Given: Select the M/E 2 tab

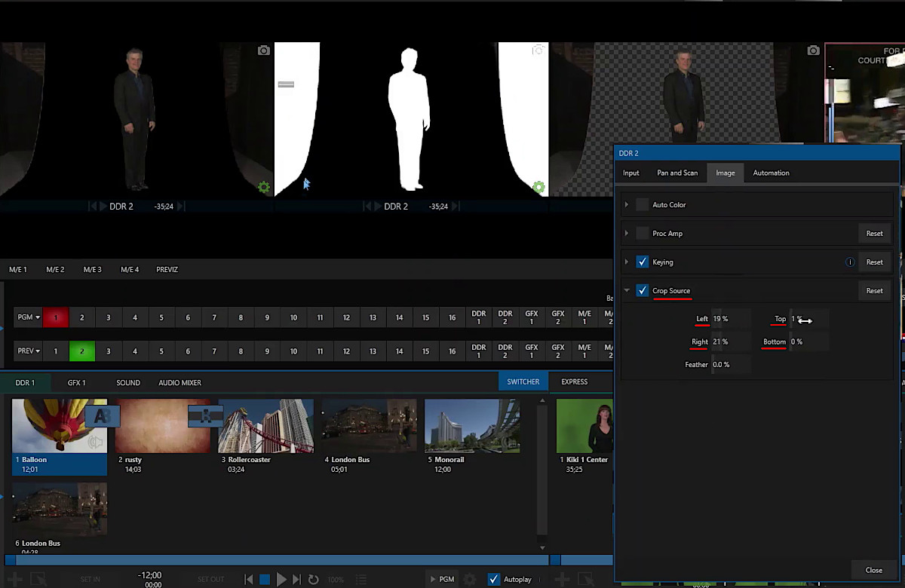Looking at the screenshot, I should (55, 269).
